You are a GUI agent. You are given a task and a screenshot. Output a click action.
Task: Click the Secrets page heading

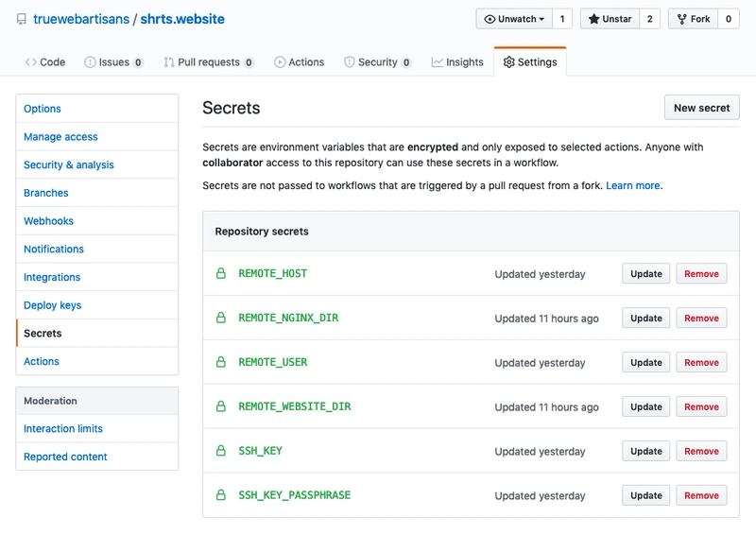click(231, 108)
